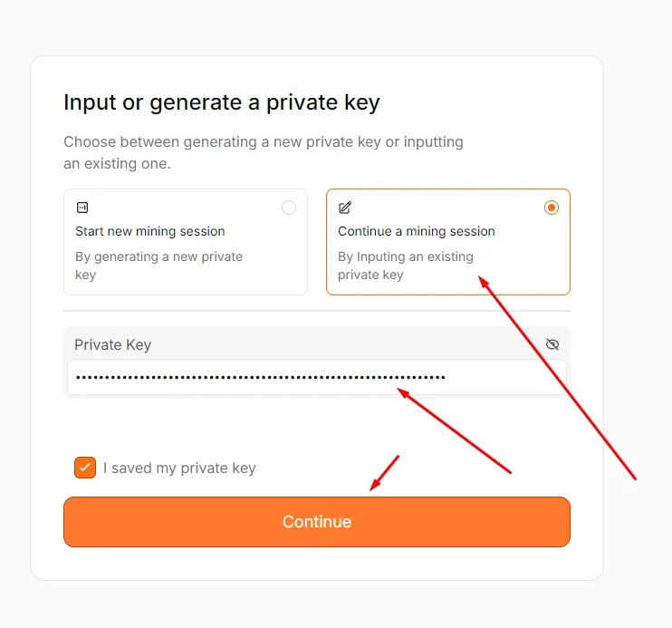Uncheck the I saved my private key checkbox
672x628 pixels.
click(85, 468)
